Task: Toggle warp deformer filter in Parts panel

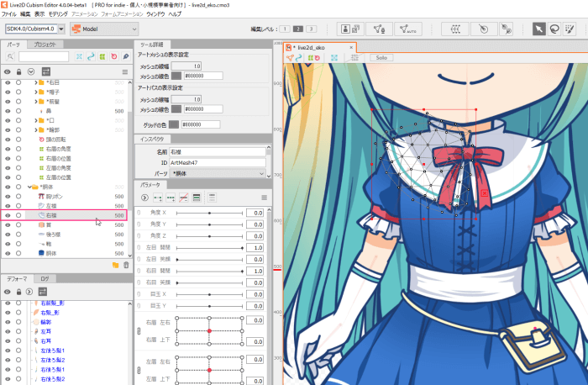Action: pos(102,56)
